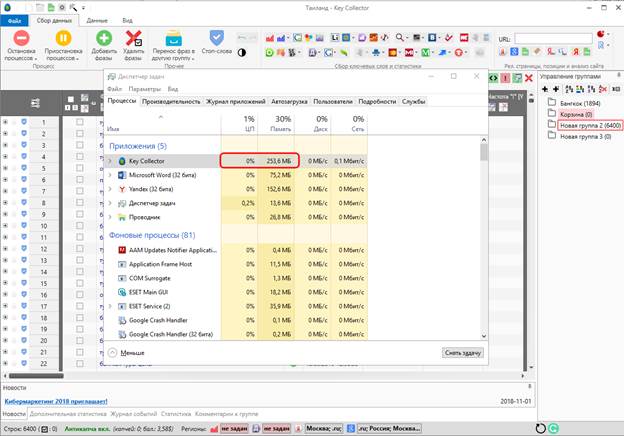This screenshot has height=436, width=624.
Task: Click the AAM Updates Notifier red icon
Action: pyautogui.click(x=122, y=250)
